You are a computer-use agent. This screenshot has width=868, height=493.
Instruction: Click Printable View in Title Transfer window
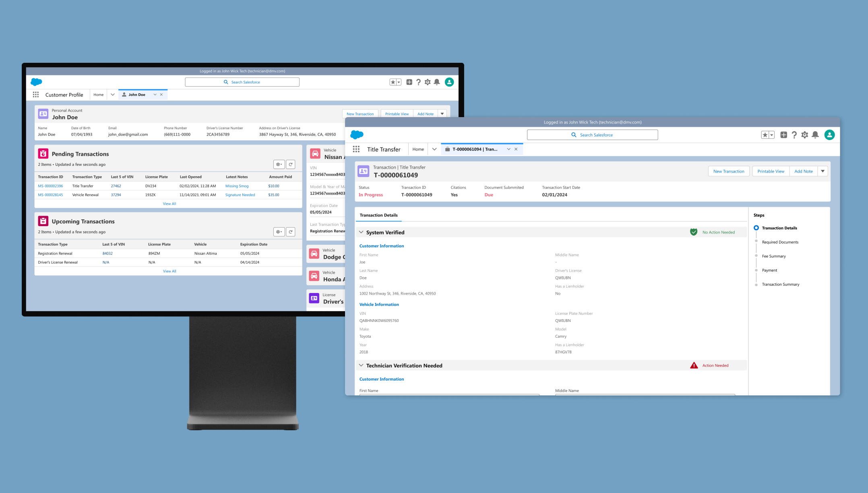771,171
